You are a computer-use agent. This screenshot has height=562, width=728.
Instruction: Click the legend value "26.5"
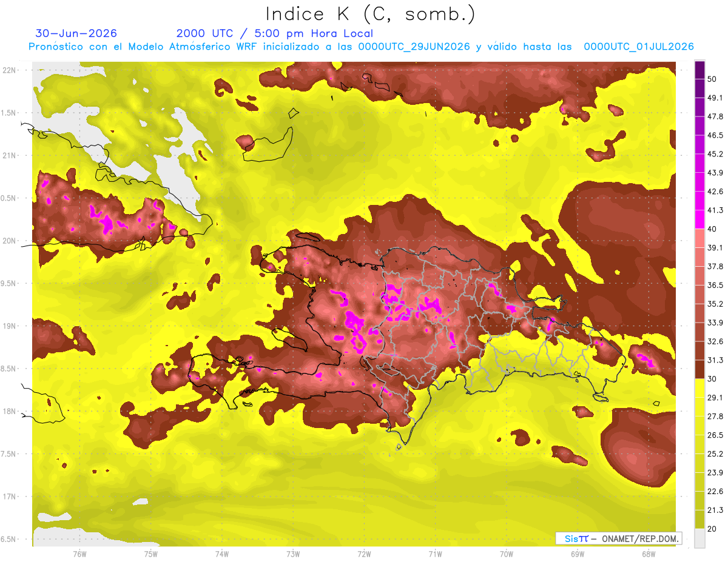pos(715,435)
